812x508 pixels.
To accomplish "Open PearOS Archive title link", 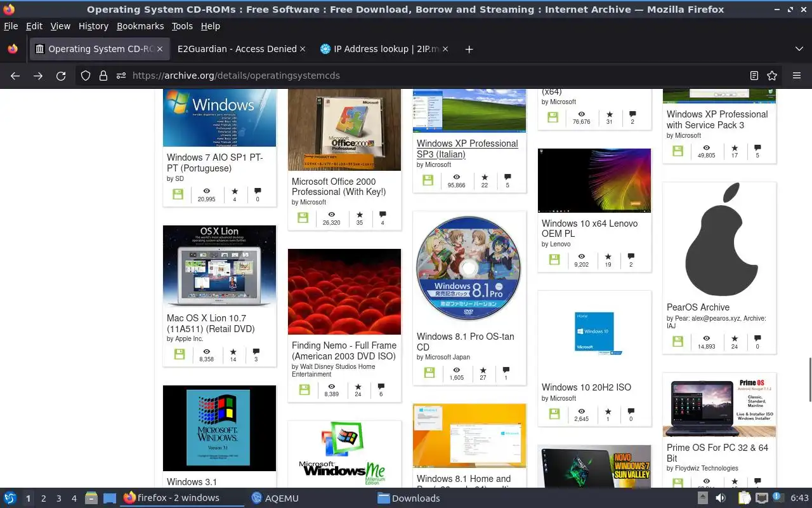I will [698, 307].
